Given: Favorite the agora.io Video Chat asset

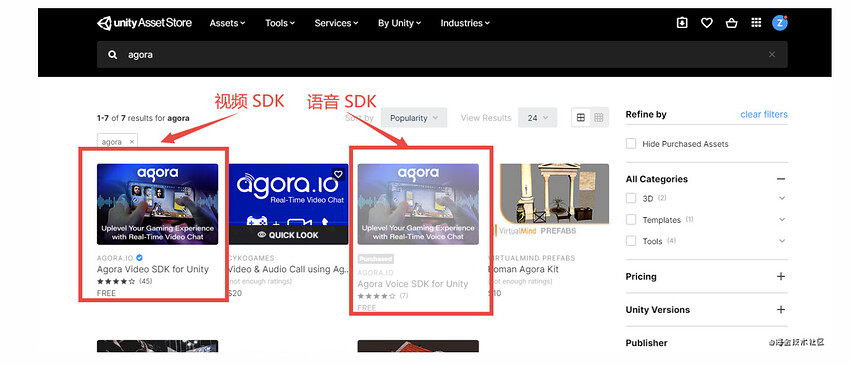Looking at the screenshot, I should point(338,174).
